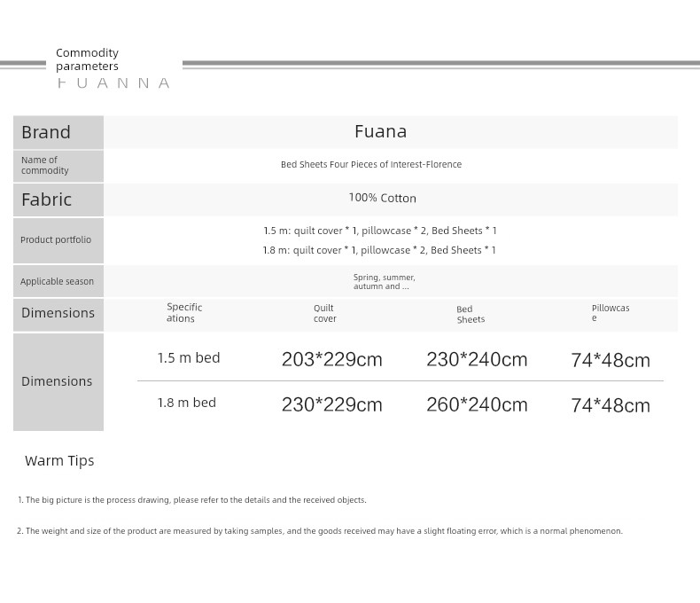Screen dimensions: 700x603
Task: Click pillowcase size in 1.8 m bed row
Action: click(611, 406)
